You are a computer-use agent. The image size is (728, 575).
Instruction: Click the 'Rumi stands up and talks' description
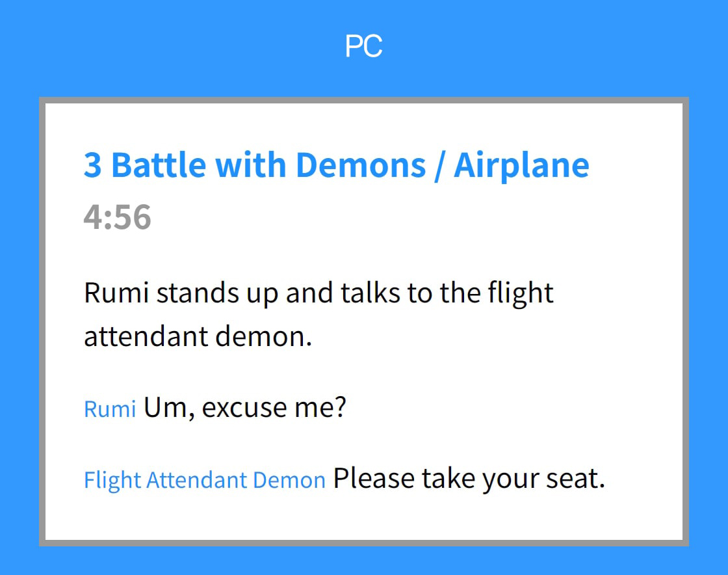(x=318, y=294)
